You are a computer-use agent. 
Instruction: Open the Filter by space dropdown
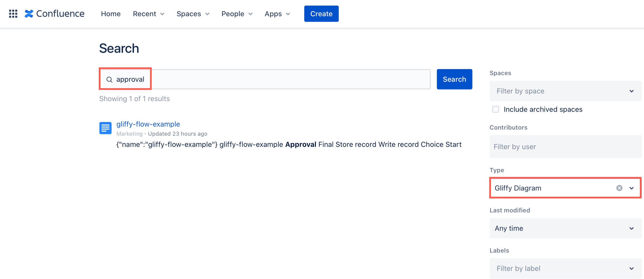pos(565,91)
